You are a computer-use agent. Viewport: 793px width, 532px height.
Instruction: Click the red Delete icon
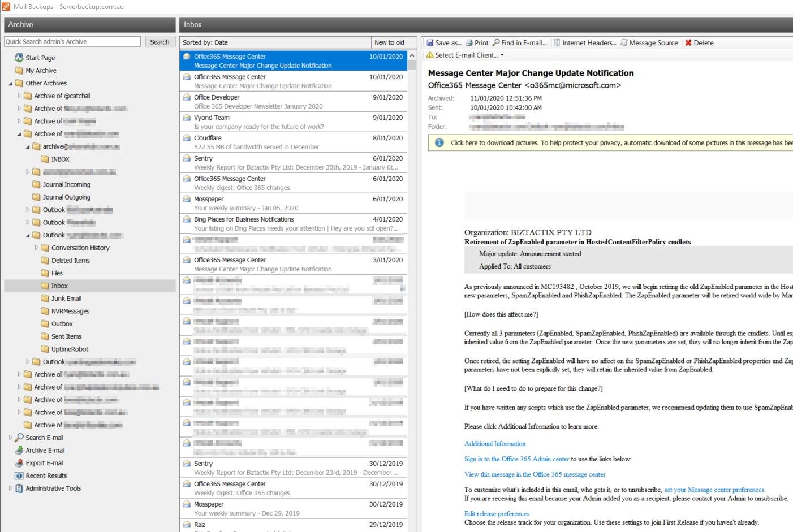pos(688,42)
